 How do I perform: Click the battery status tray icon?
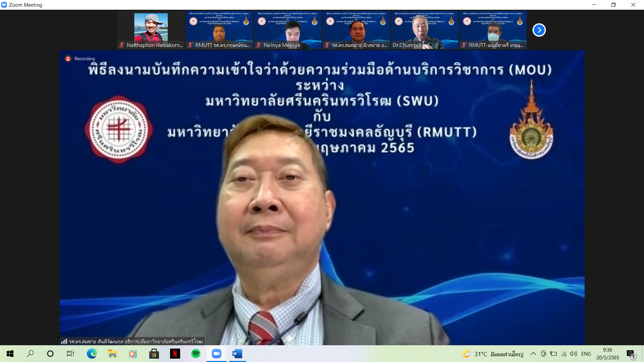tap(554, 354)
